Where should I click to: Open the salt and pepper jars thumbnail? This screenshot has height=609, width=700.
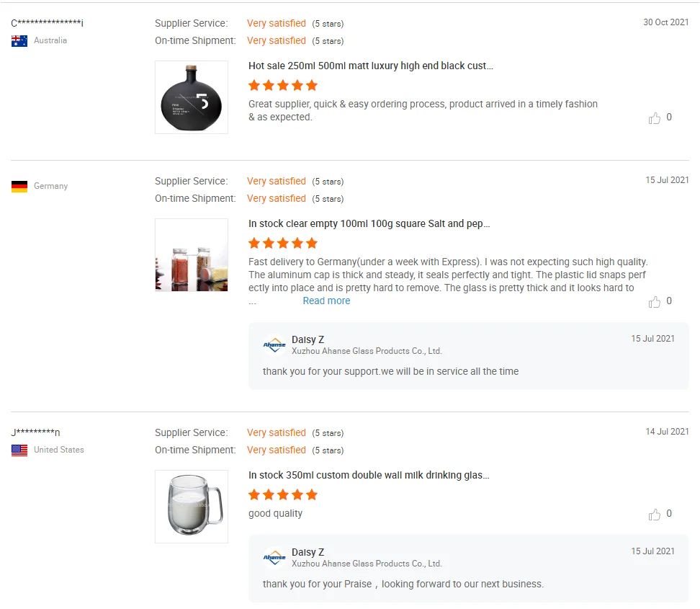coord(192,255)
